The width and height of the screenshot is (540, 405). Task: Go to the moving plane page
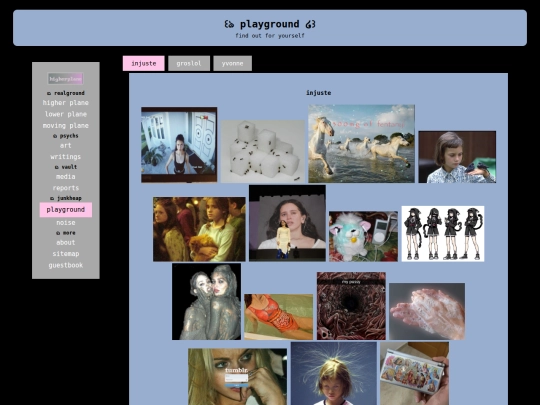click(x=65, y=125)
